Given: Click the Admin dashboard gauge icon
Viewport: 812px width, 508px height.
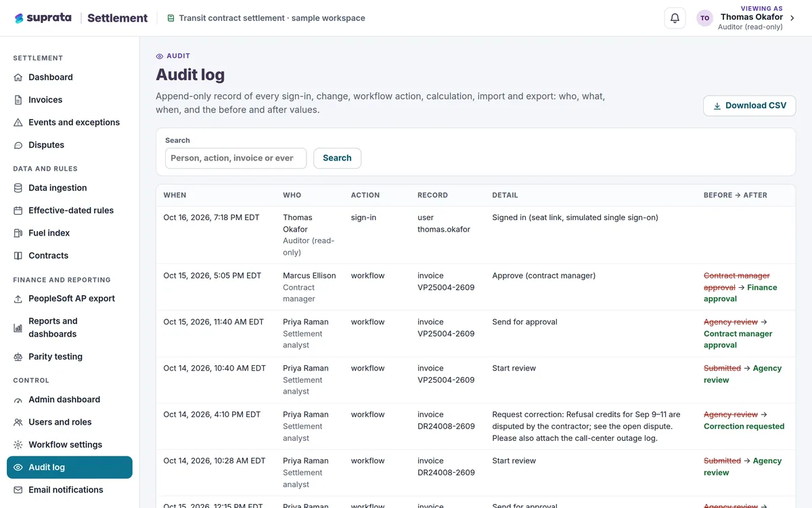Looking at the screenshot, I should [x=18, y=400].
